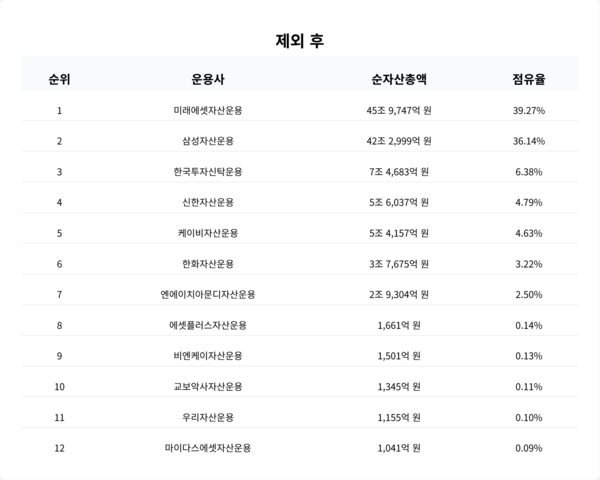Click the 1,155억 원 value
This screenshot has width=600, height=480.
(x=399, y=417)
